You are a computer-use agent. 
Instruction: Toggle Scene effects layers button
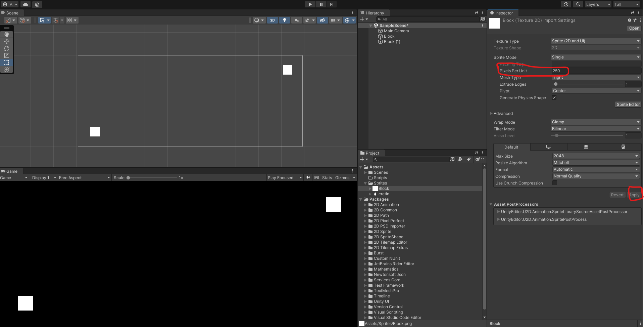pos(307,20)
